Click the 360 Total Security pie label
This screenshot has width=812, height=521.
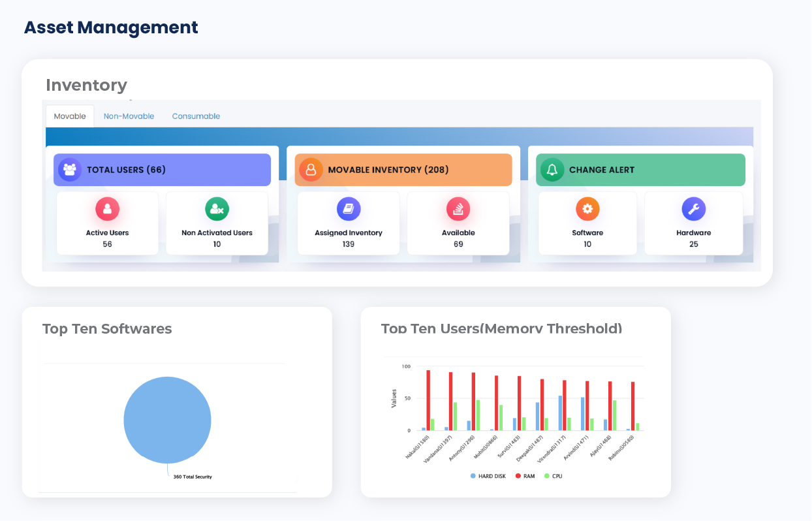[x=193, y=477]
